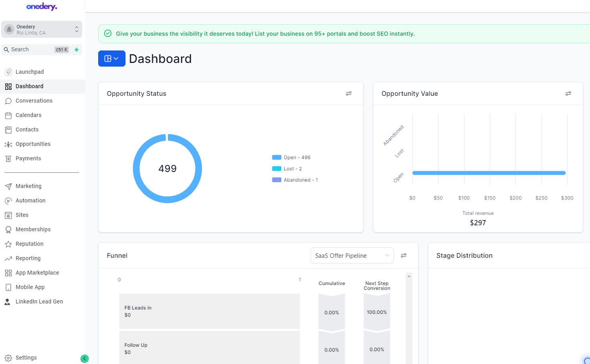This screenshot has height=364, width=590.
Task: Click the Cumulative column header
Action: [x=332, y=283]
